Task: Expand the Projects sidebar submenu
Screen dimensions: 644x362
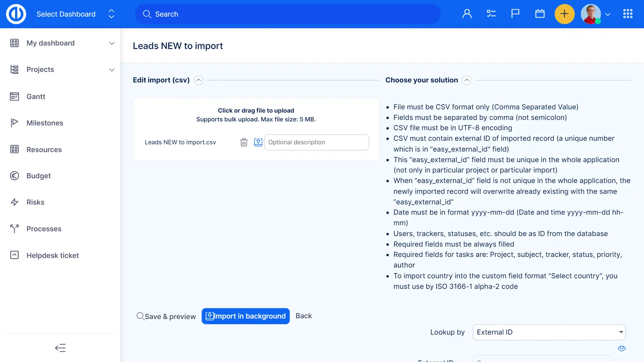Action: (112, 70)
